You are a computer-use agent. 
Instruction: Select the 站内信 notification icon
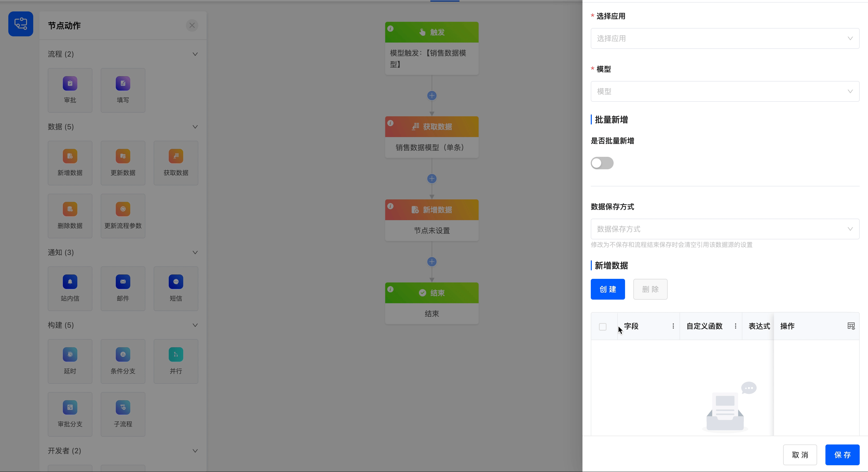[70, 282]
